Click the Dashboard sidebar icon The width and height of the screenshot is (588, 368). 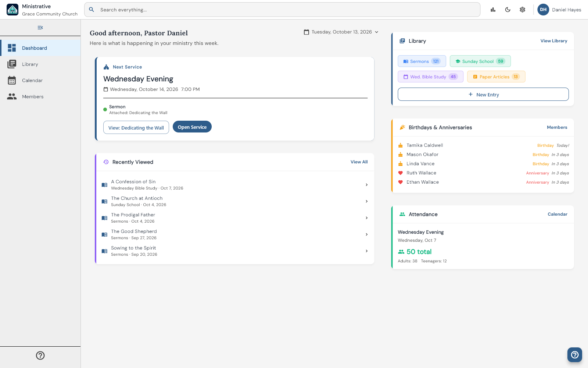click(12, 48)
